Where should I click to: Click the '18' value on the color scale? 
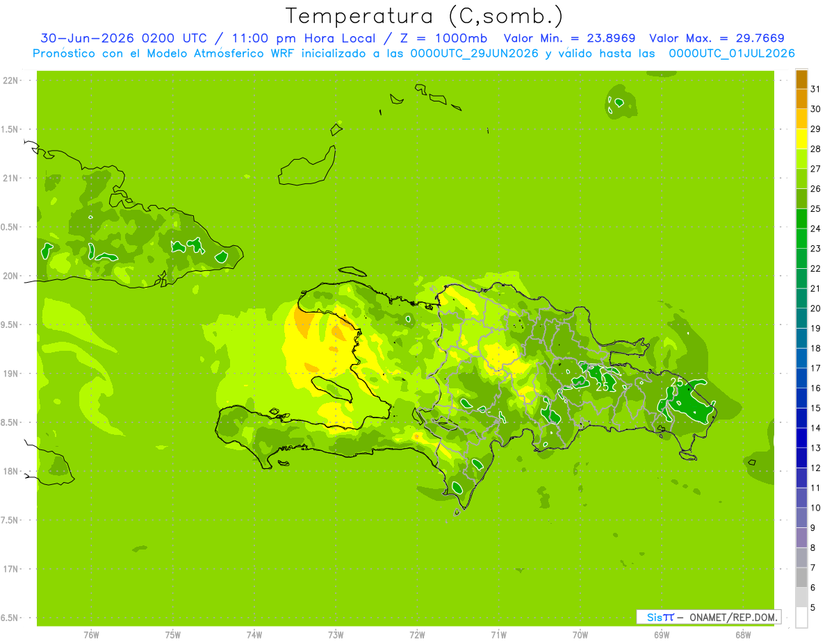[816, 348]
